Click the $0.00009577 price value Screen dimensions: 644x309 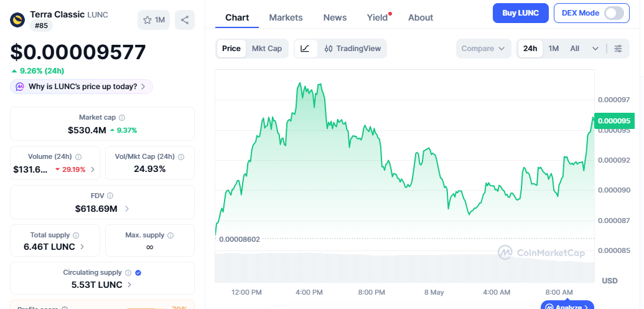tap(78, 53)
